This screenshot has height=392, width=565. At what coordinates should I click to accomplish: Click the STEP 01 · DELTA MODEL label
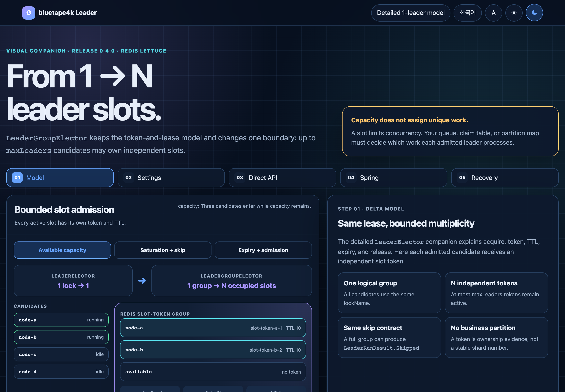coord(371,209)
